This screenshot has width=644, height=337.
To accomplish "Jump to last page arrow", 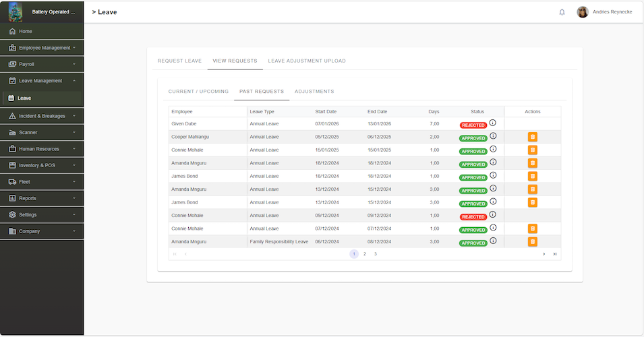I will tap(555, 254).
